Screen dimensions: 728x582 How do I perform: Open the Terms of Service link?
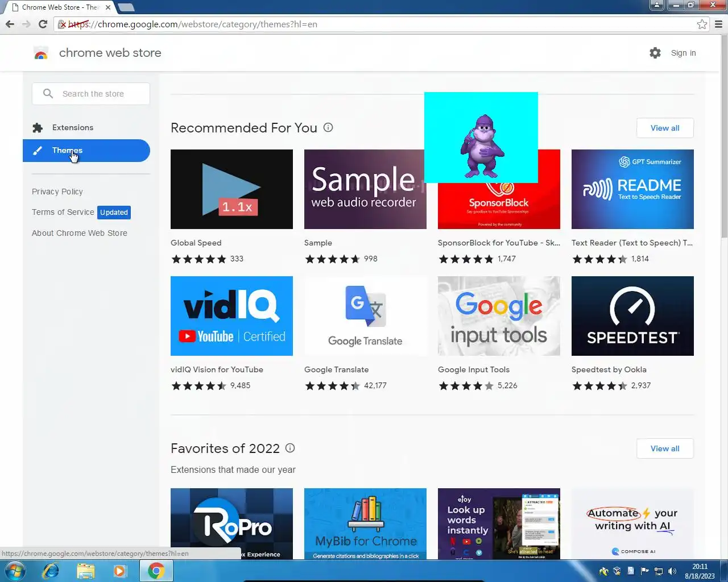click(x=63, y=212)
